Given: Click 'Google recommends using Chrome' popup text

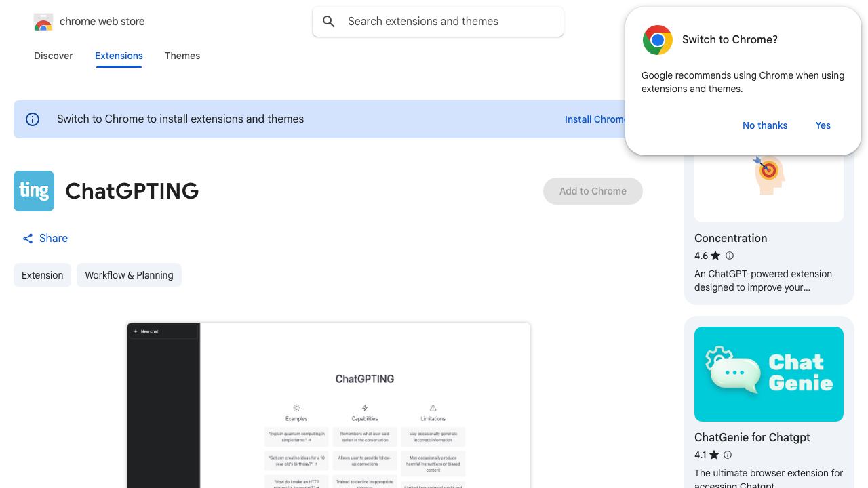Looking at the screenshot, I should pos(743,82).
